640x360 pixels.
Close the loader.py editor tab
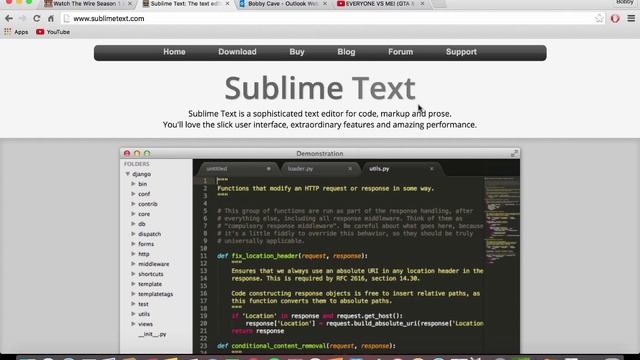350,169
